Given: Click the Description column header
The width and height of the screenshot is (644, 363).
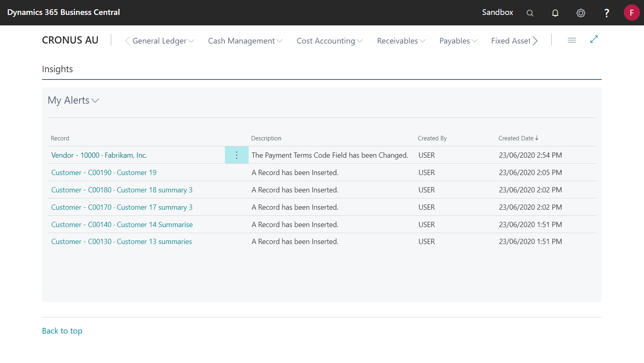Looking at the screenshot, I should point(266,138).
